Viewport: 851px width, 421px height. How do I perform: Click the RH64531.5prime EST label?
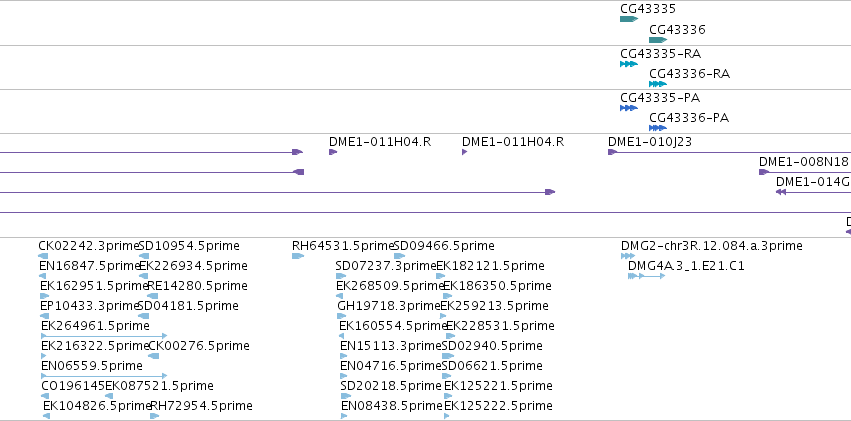342,246
